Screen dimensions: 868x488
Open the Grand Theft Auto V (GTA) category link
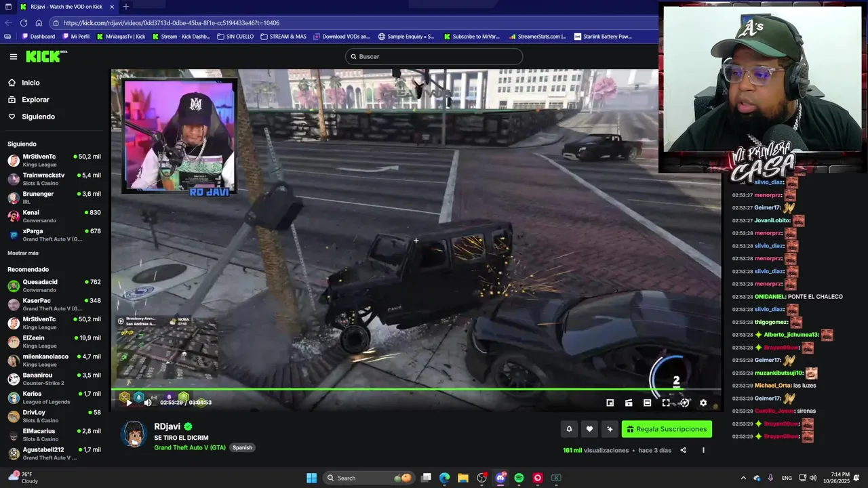point(190,447)
